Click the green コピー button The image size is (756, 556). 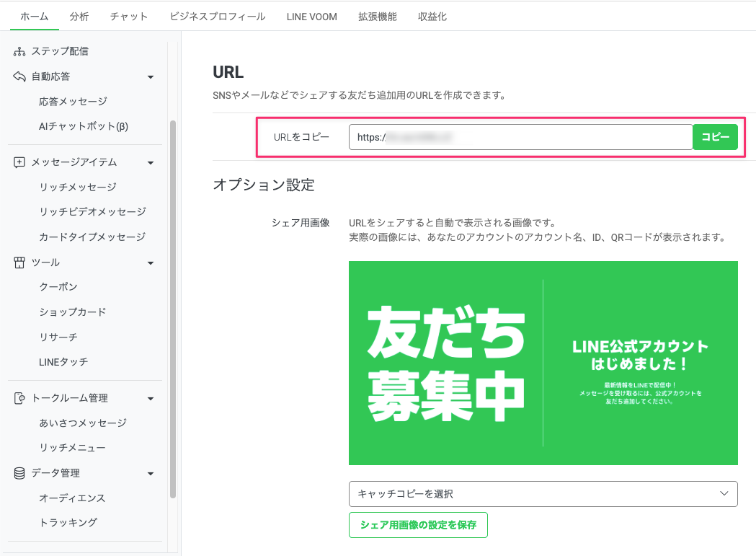click(715, 137)
